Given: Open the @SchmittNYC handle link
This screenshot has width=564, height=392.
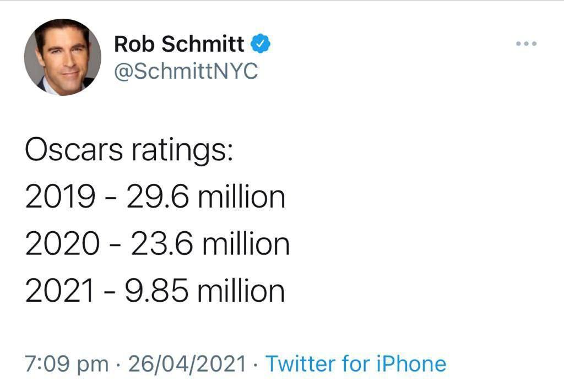Looking at the screenshot, I should click(186, 71).
